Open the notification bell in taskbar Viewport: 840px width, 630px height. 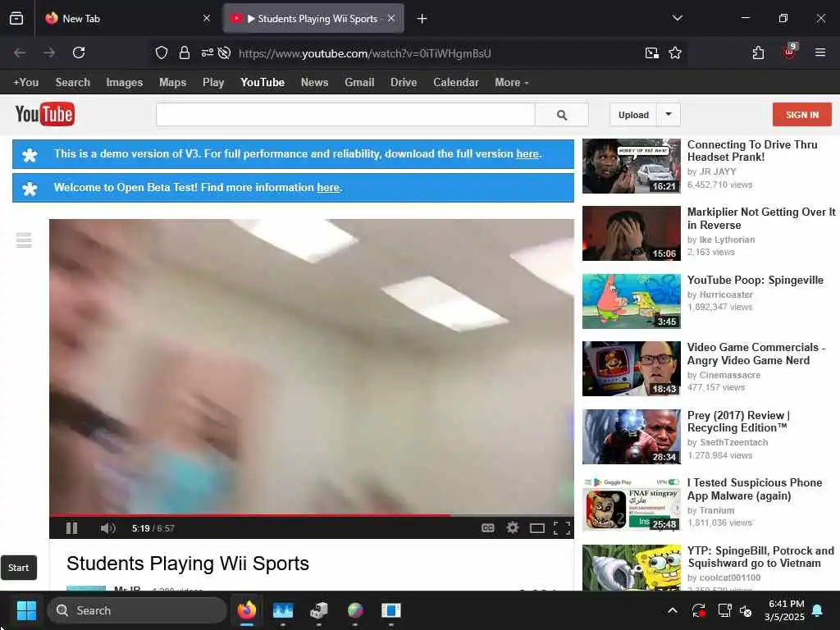click(x=818, y=610)
